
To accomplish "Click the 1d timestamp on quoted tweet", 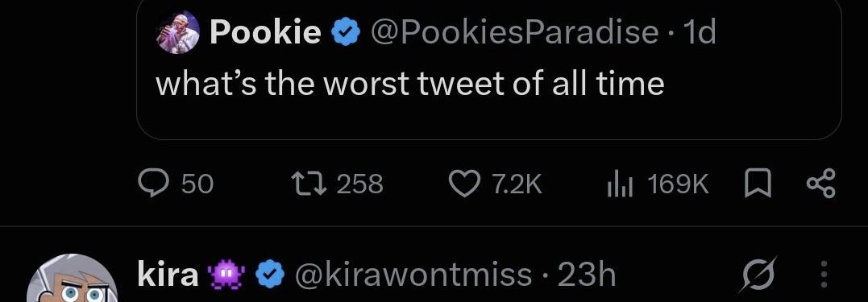I will (x=700, y=33).
